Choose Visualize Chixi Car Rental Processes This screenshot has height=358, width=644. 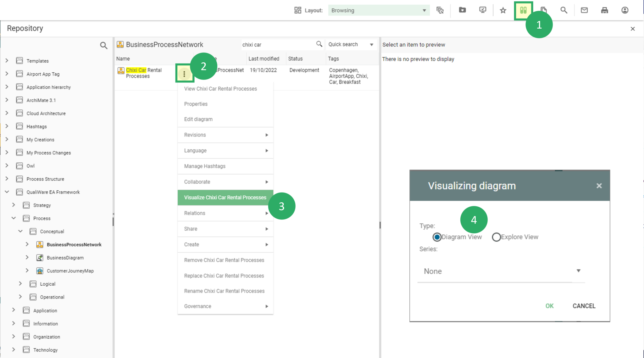click(x=225, y=198)
